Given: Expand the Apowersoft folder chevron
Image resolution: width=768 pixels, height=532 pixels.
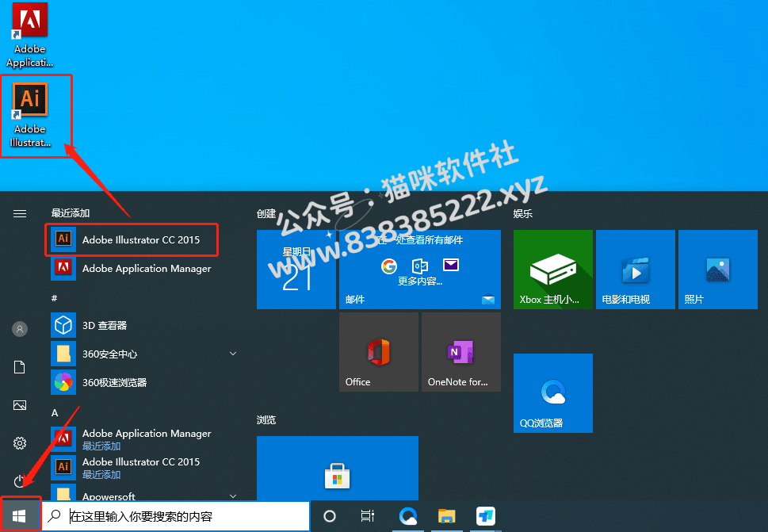Looking at the screenshot, I should [233, 496].
